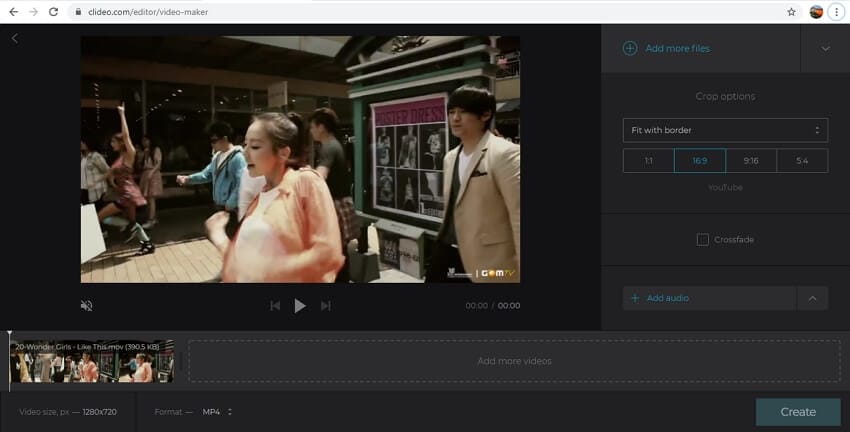Screen dimensions: 850x432
Task: Go back using the browser back arrow
Action: (x=14, y=11)
